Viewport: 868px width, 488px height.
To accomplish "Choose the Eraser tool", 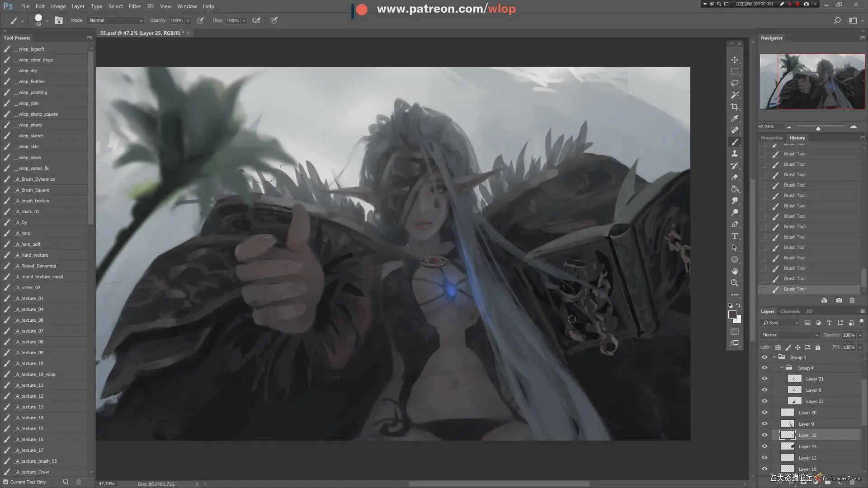I will tap(735, 177).
